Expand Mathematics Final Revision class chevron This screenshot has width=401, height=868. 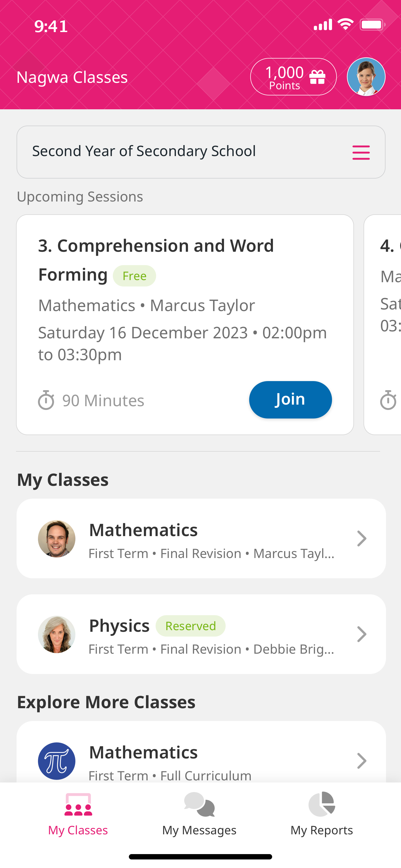click(x=362, y=538)
